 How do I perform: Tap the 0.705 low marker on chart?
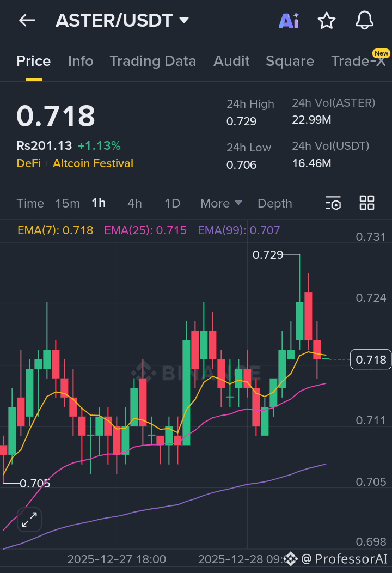pyautogui.click(x=35, y=484)
